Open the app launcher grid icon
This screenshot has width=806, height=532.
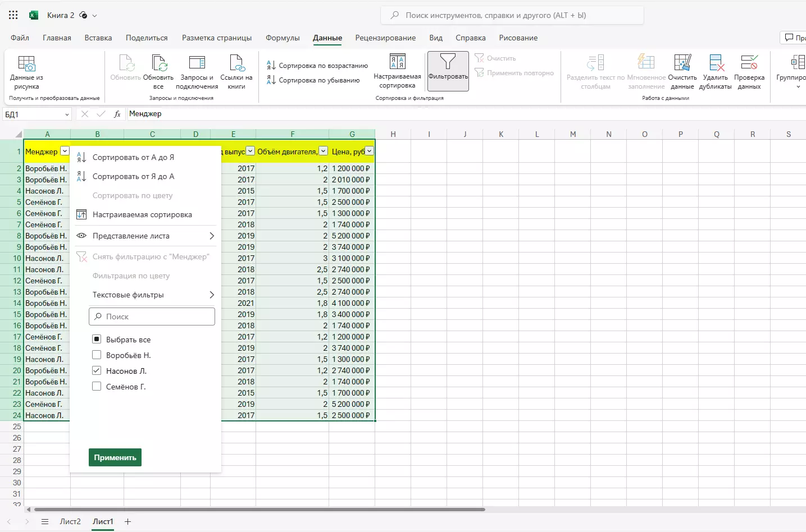[13, 15]
